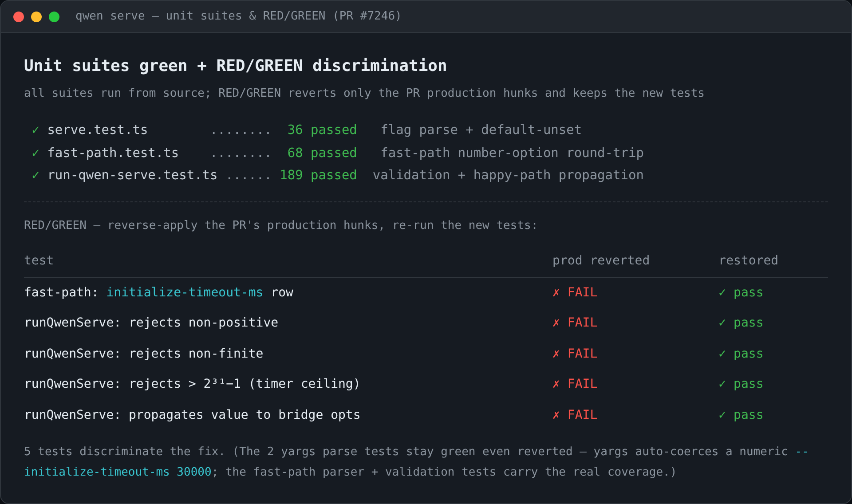852x504 pixels.
Task: Click the red X in the initialize-timeout-ms row
Action: tap(556, 292)
